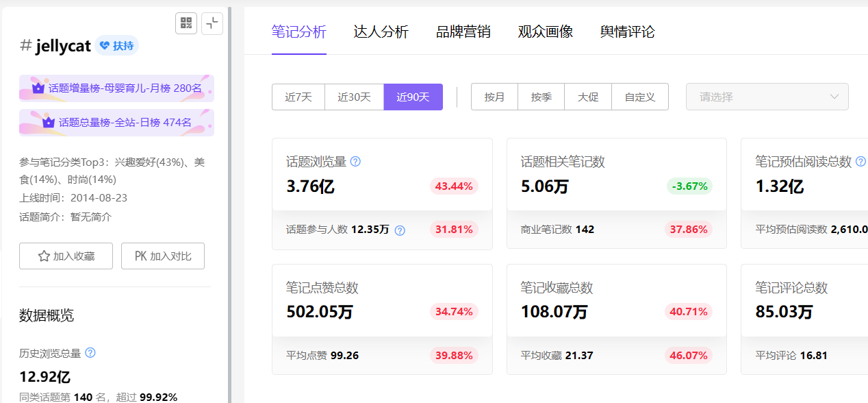Screen dimensions: 868x403
Task: Click the PK 加入对比 button
Action: [163, 256]
